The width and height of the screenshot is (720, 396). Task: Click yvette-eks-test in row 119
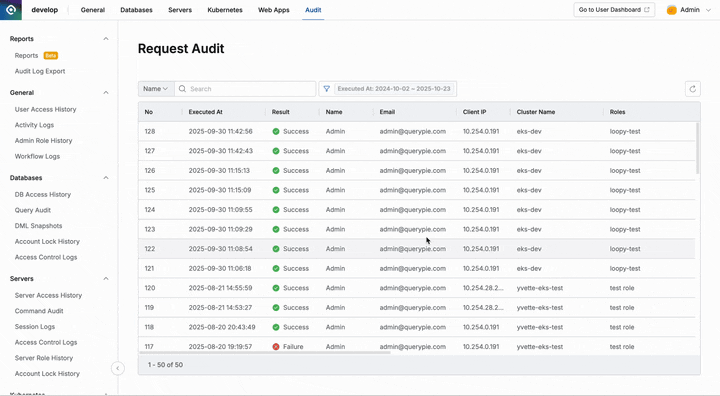[x=540, y=308]
